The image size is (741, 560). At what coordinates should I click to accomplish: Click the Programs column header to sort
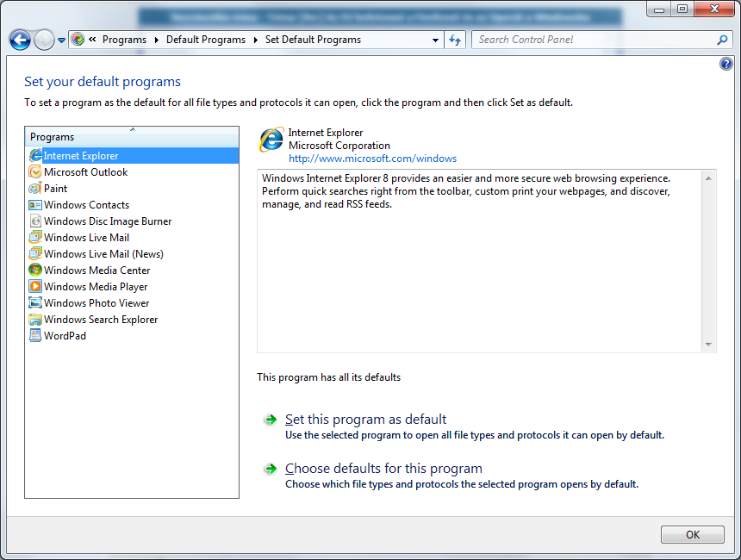click(132, 137)
